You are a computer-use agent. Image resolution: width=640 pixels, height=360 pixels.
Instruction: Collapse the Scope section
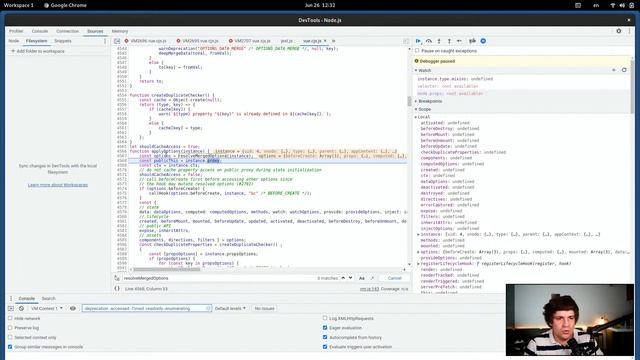click(422, 109)
